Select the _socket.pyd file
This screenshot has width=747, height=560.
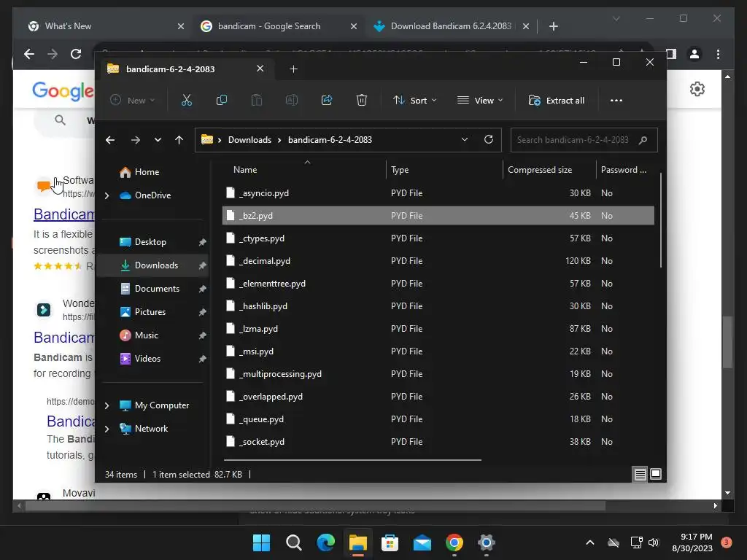[438, 442]
